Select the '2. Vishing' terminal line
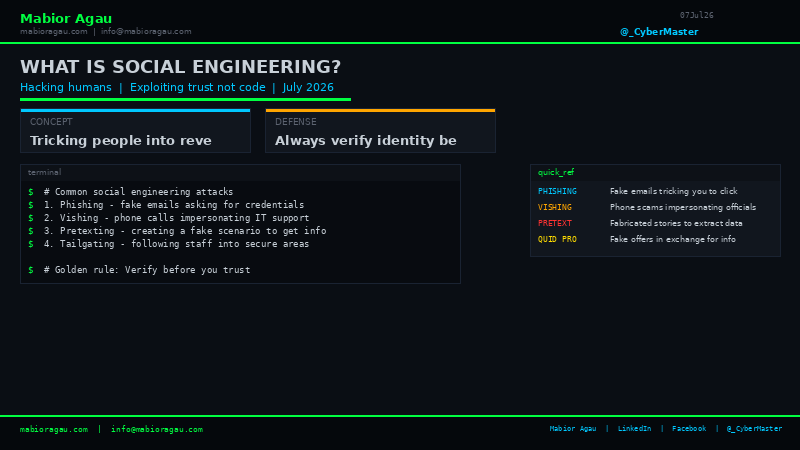 tap(177, 218)
